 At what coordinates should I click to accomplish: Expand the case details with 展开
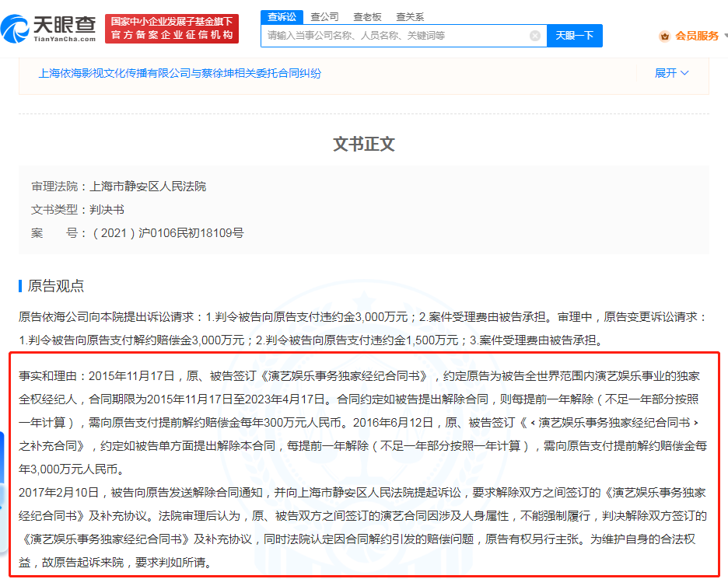coord(671,73)
